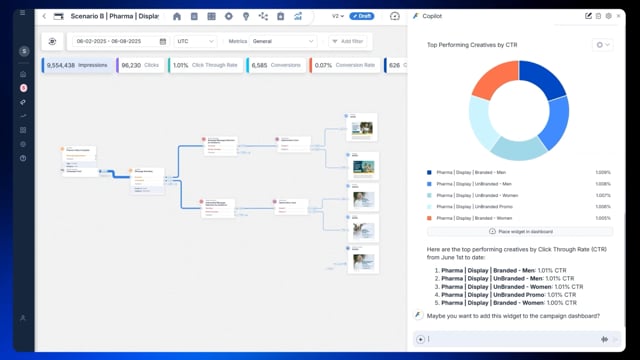Image resolution: width=640 pixels, height=360 pixels.
Task: Open the document list icon in toolbar
Action: [x=194, y=16]
